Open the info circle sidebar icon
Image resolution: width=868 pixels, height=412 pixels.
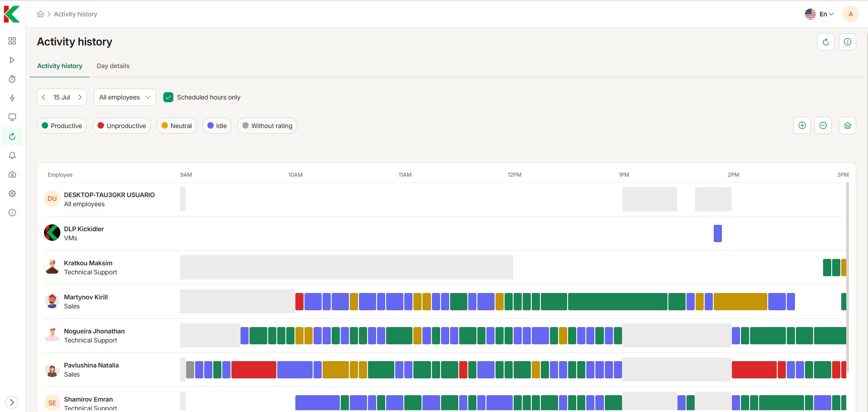point(12,213)
